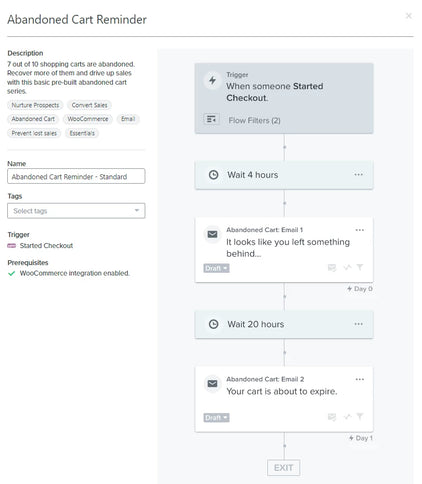The width and height of the screenshot is (422, 484).
Task: Open options menu for Wait 20 hours
Action: [358, 324]
